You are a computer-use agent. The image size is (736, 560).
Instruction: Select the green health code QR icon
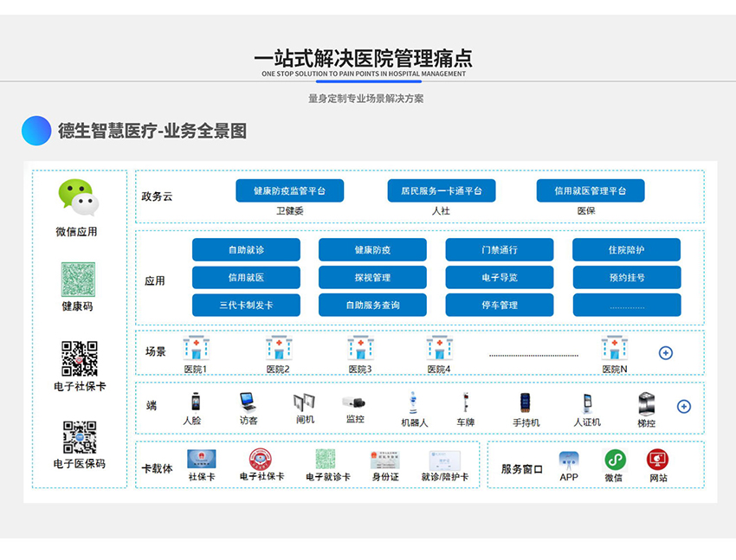[78, 280]
